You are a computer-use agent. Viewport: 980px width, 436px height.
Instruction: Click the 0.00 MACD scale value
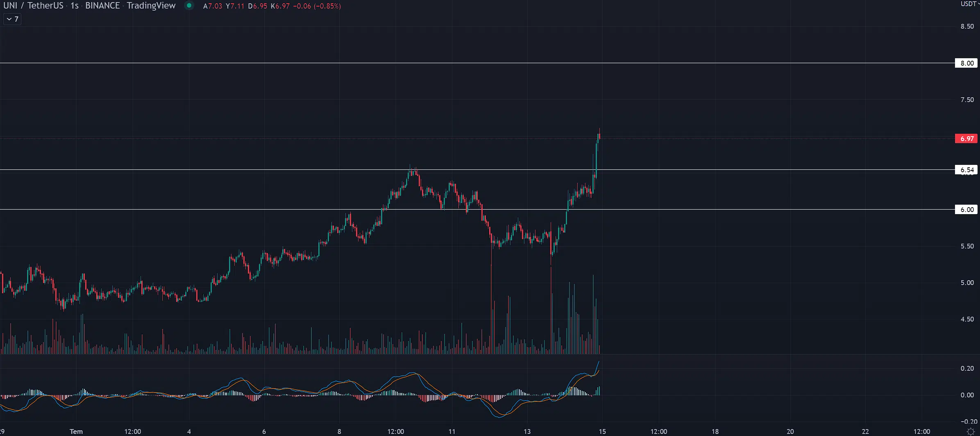coord(967,395)
